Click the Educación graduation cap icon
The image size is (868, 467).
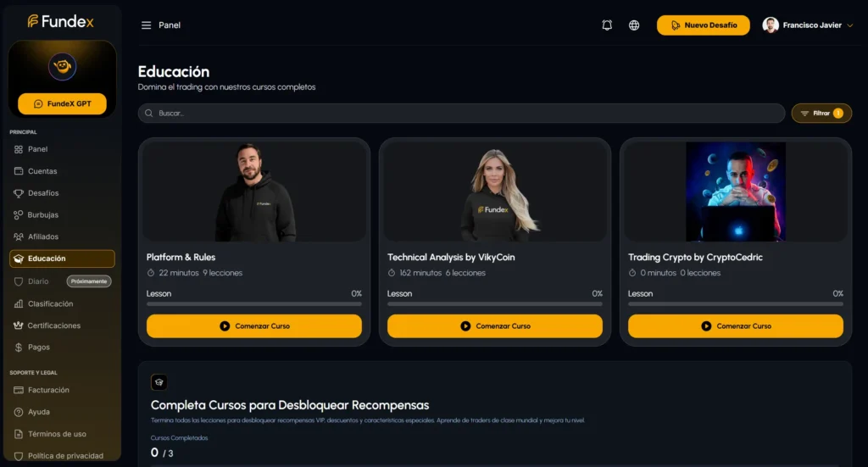click(x=19, y=259)
